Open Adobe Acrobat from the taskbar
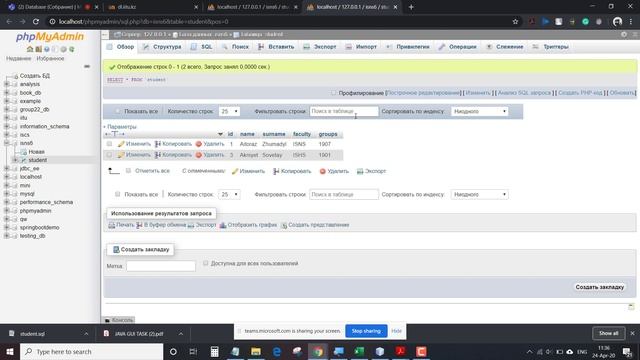 click(x=400, y=351)
